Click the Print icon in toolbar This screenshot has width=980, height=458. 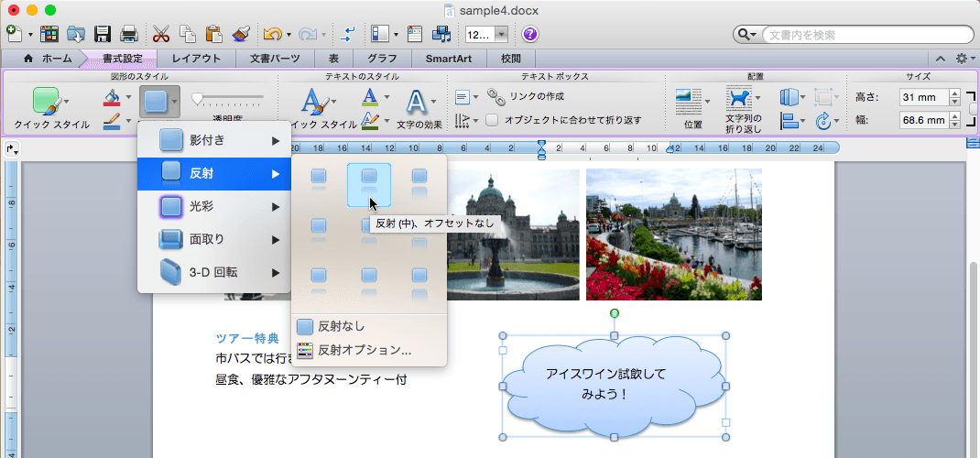[x=129, y=35]
